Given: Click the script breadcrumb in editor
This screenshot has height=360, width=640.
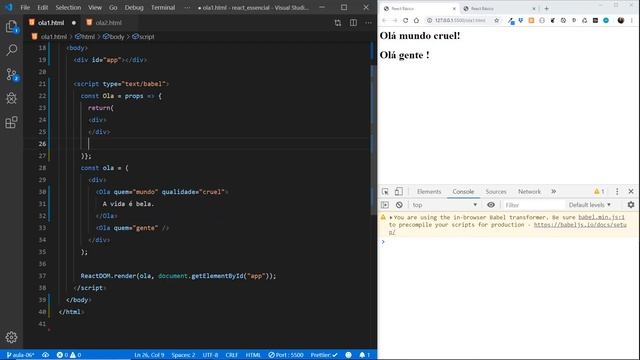Looking at the screenshot, I should (x=144, y=37).
